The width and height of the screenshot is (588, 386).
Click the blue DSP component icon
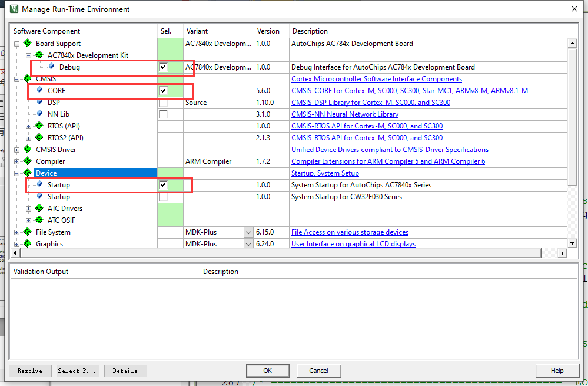point(39,102)
